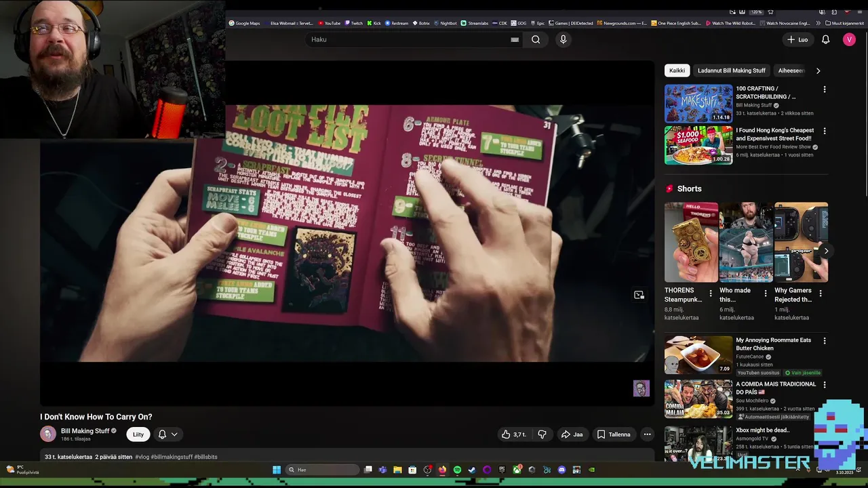Select the Kaikki filter chip
868x488 pixels.
coord(677,70)
